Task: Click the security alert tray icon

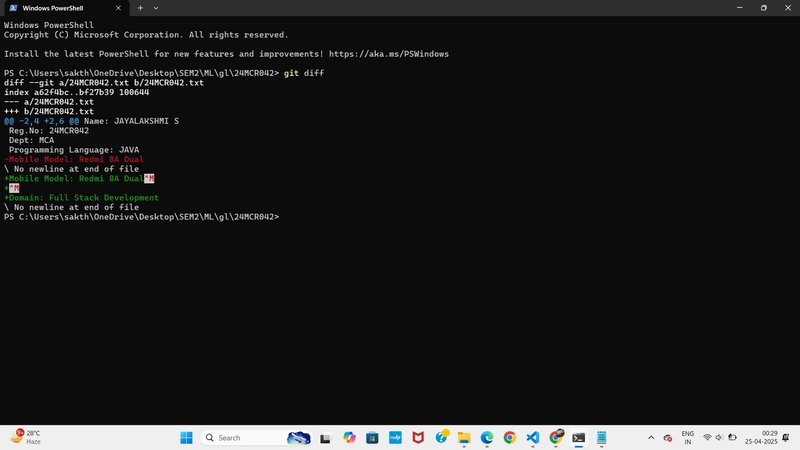Action: 667,438
